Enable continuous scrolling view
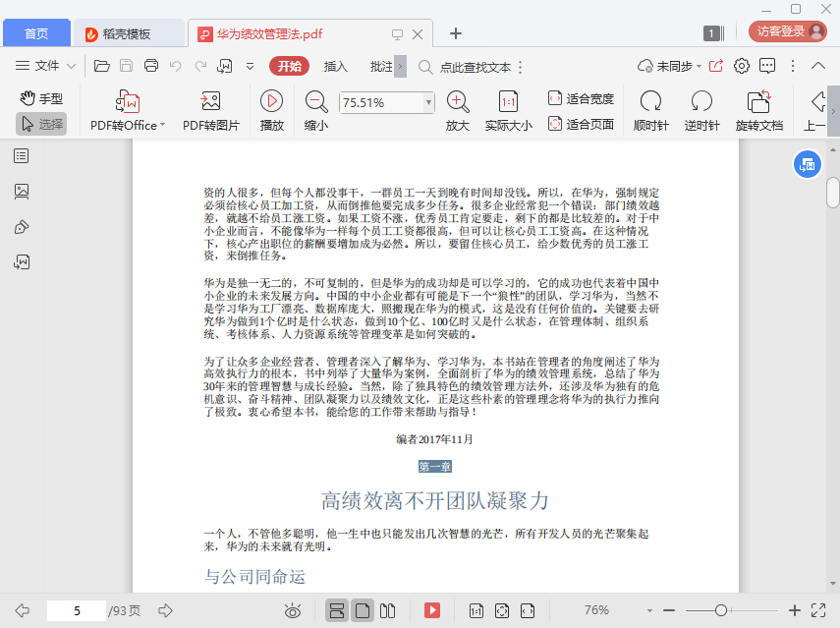Image resolution: width=840 pixels, height=628 pixels. [x=336, y=610]
